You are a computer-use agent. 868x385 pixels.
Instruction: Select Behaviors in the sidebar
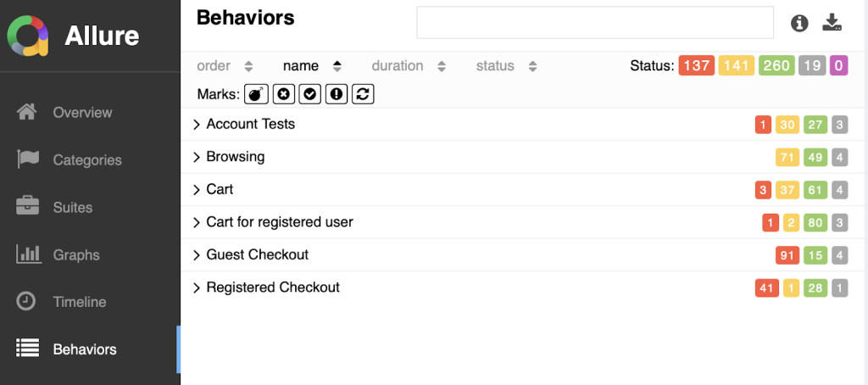click(x=85, y=349)
